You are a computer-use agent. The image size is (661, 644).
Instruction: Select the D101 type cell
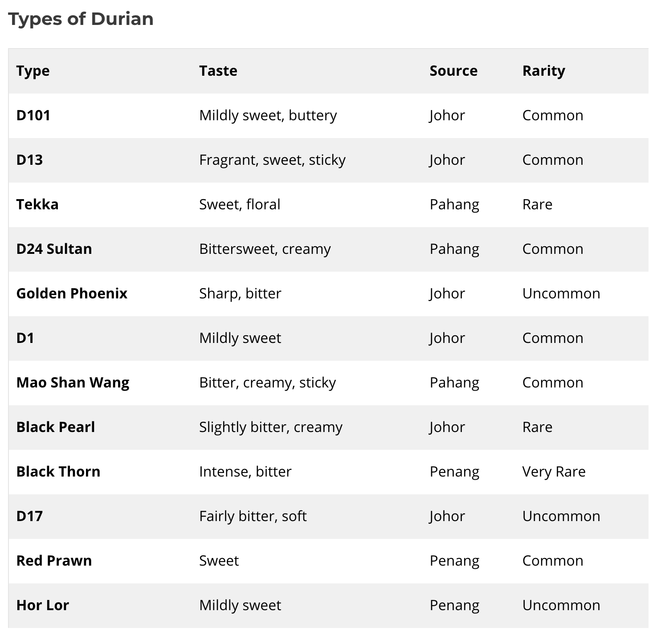tap(33, 115)
